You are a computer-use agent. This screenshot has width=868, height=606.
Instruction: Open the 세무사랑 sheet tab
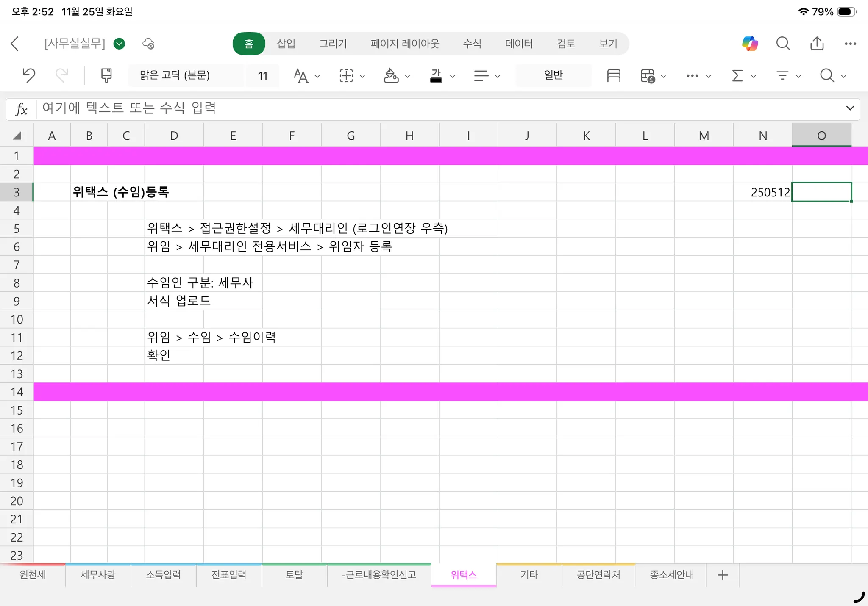pos(98,575)
